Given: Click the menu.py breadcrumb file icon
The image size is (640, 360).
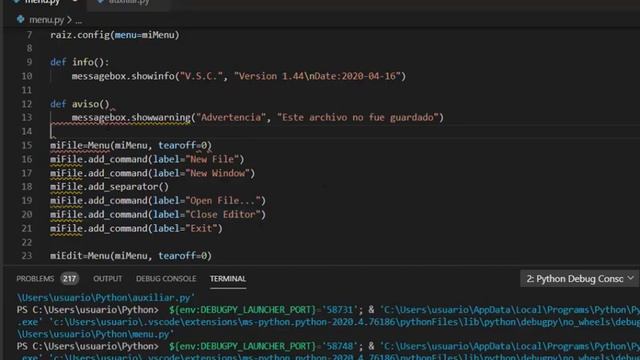Looking at the screenshot, I should point(20,20).
